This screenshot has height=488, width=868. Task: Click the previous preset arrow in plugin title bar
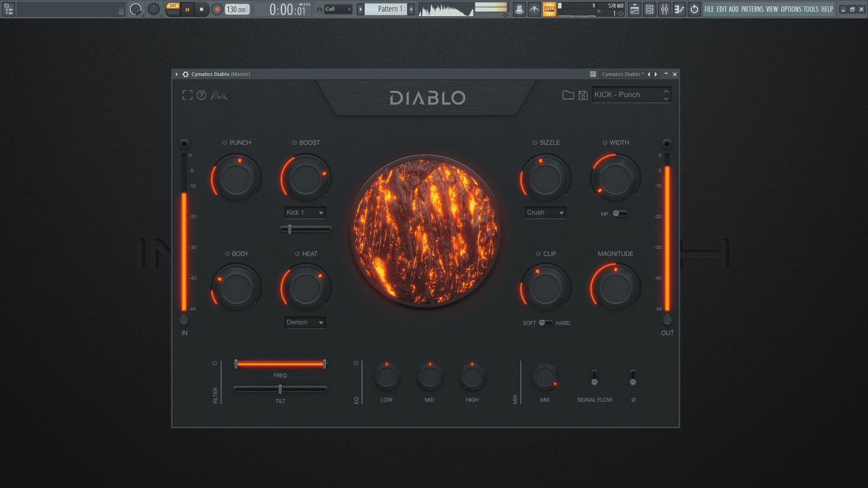[x=649, y=74]
